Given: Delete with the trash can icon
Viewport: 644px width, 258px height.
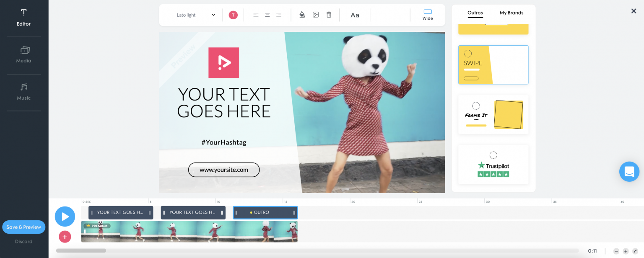Looking at the screenshot, I should pyautogui.click(x=329, y=15).
